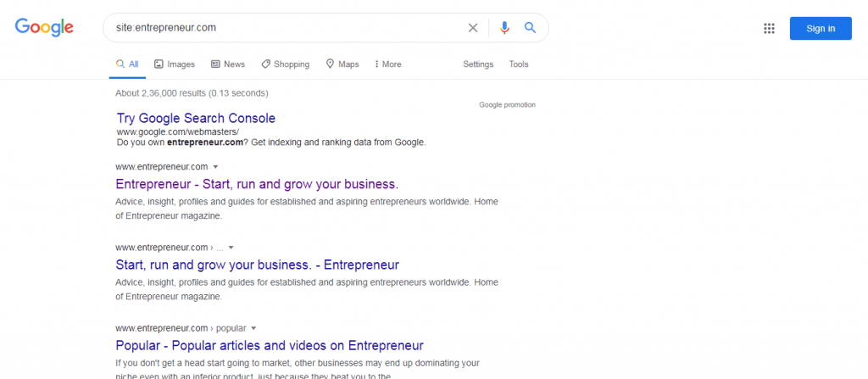Click the Google logo
Viewport: 868px width, 379px height.
[44, 28]
